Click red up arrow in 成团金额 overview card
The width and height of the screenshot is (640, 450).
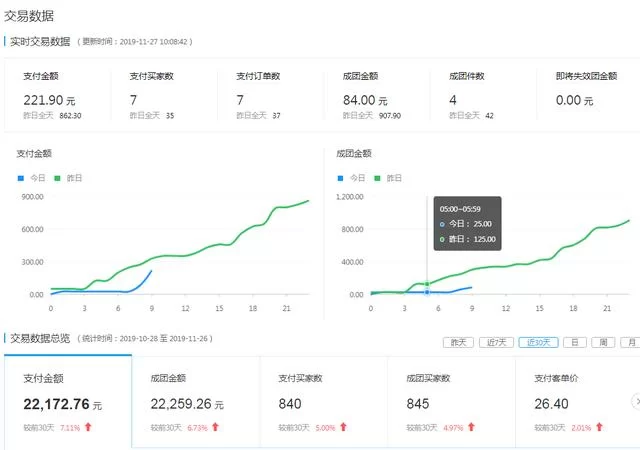[216, 427]
